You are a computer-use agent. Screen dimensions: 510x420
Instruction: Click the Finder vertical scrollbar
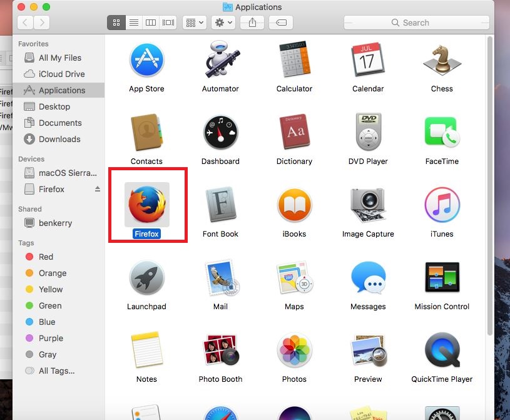coord(490,186)
